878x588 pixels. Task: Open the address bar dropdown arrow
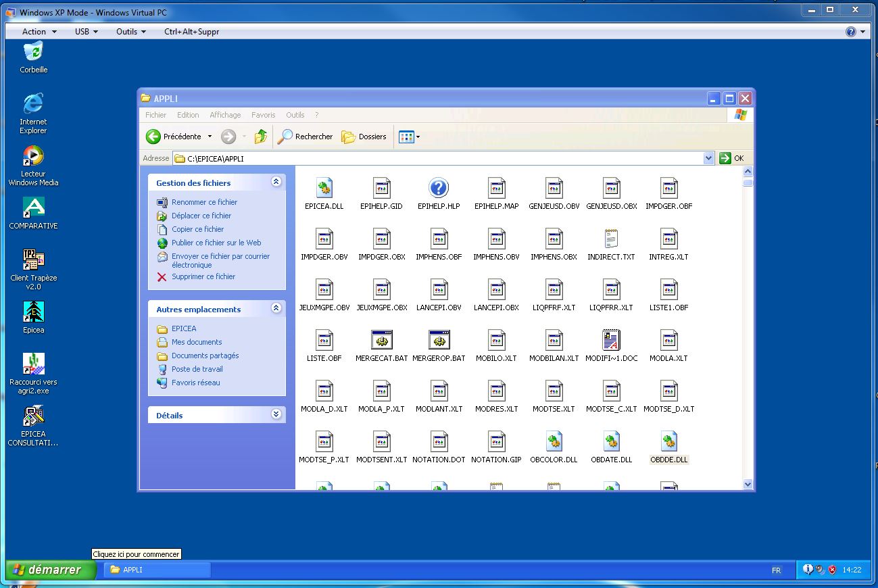(x=708, y=158)
